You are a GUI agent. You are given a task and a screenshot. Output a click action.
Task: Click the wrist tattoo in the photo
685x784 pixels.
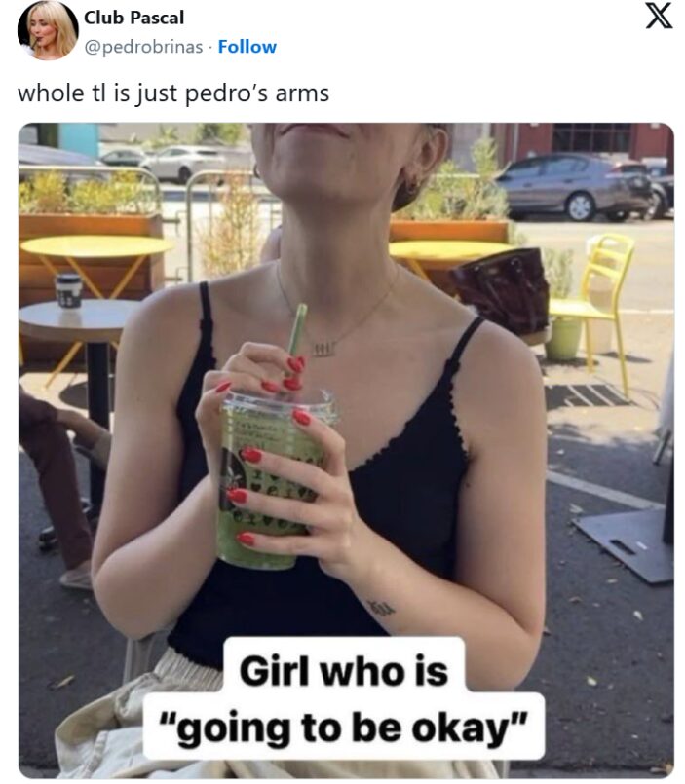[x=381, y=608]
